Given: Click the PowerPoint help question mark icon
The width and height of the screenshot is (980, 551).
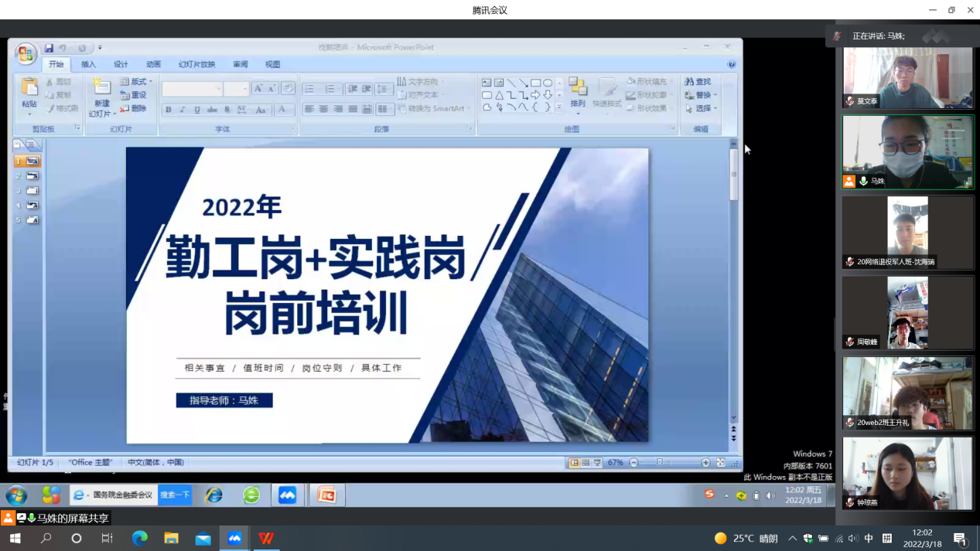Looking at the screenshot, I should [731, 64].
